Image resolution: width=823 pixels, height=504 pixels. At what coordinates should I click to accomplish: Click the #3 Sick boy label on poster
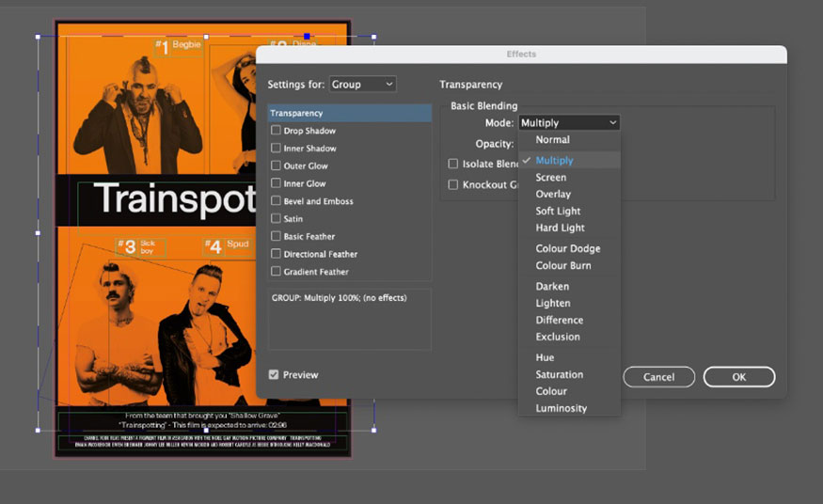[x=141, y=247]
